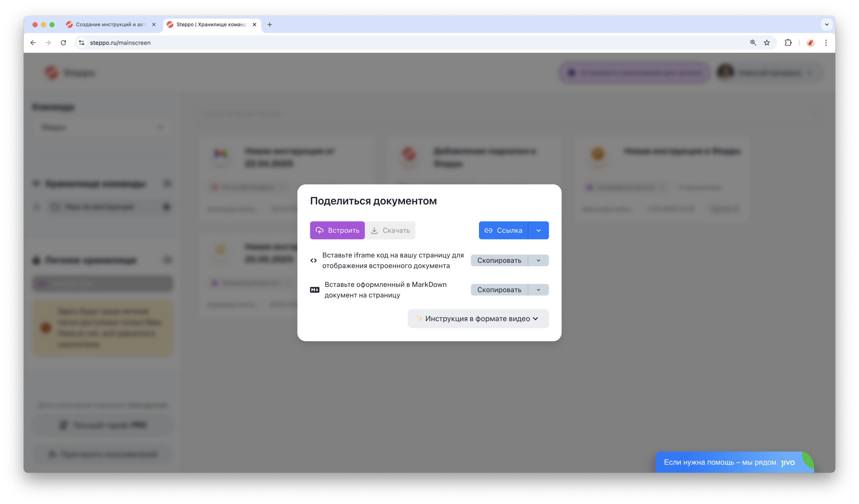This screenshot has height=504, width=859.
Task: Open dropdown arrow next to Ссылка
Action: (538, 230)
